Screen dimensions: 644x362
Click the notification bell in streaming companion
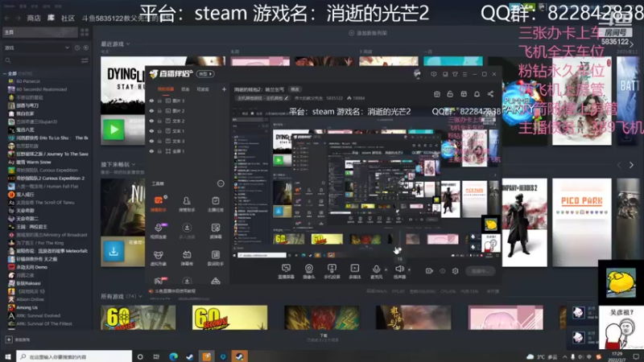click(x=477, y=94)
